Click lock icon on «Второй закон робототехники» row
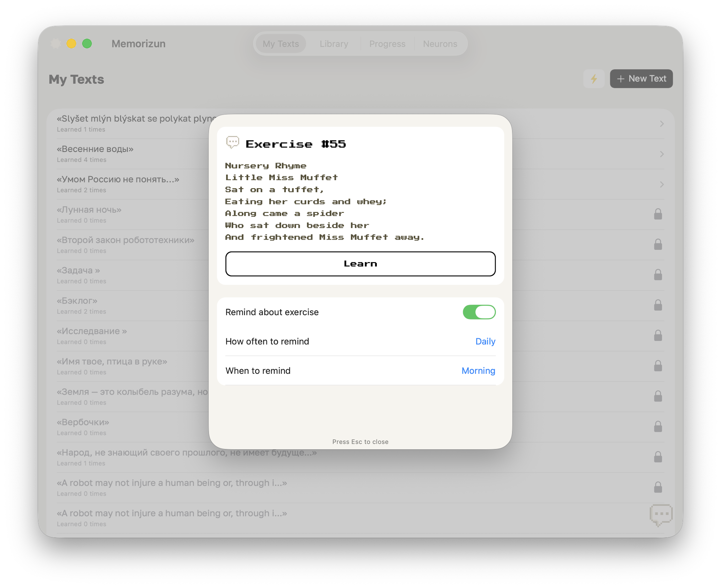 (x=658, y=244)
